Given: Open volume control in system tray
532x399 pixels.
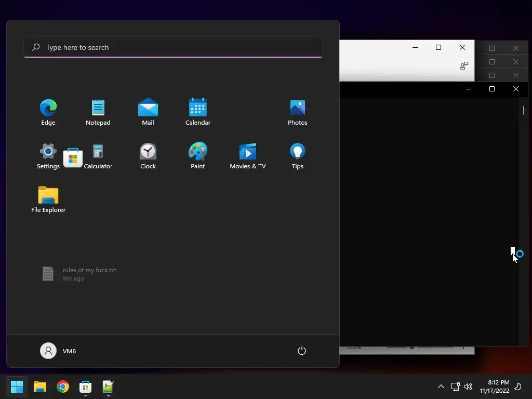Looking at the screenshot, I should click(468, 387).
